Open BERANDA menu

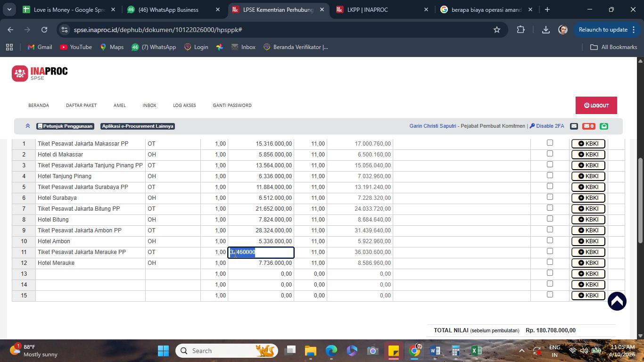(39, 105)
